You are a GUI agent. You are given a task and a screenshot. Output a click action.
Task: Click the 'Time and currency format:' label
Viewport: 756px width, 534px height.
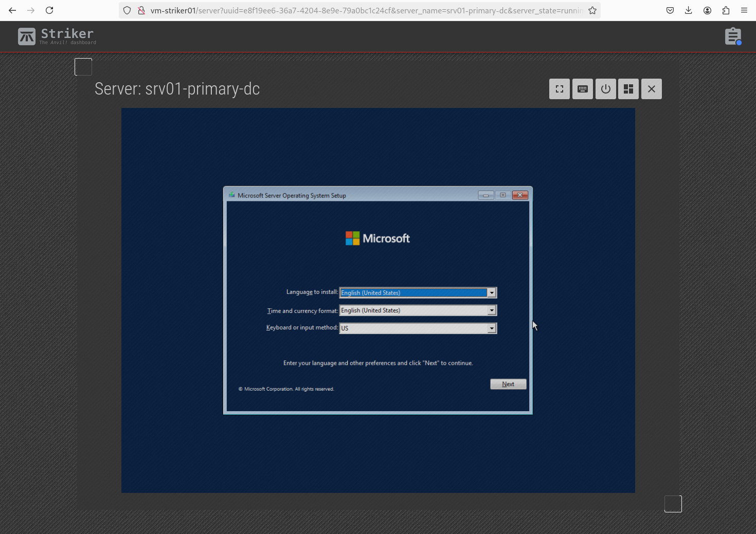point(302,311)
